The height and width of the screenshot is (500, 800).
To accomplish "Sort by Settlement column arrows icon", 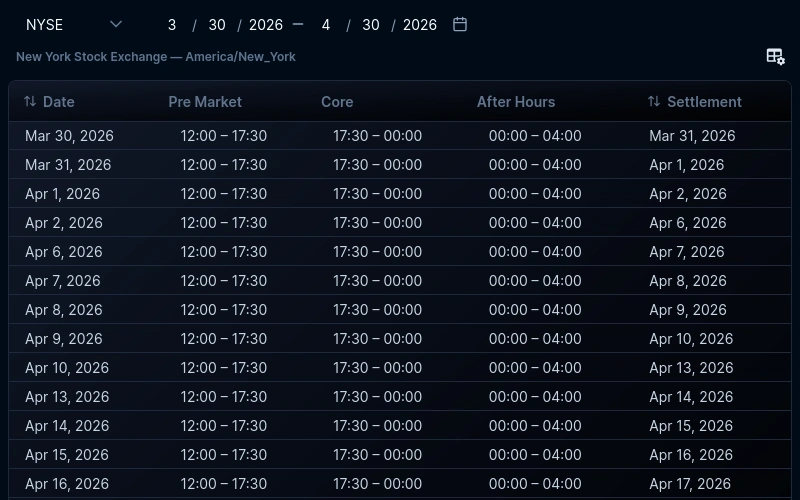I will point(654,102).
